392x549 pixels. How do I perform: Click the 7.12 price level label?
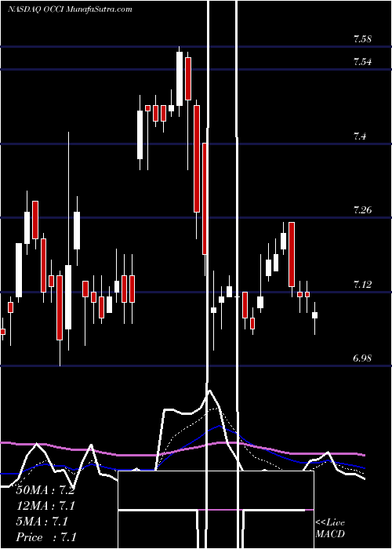(x=362, y=284)
